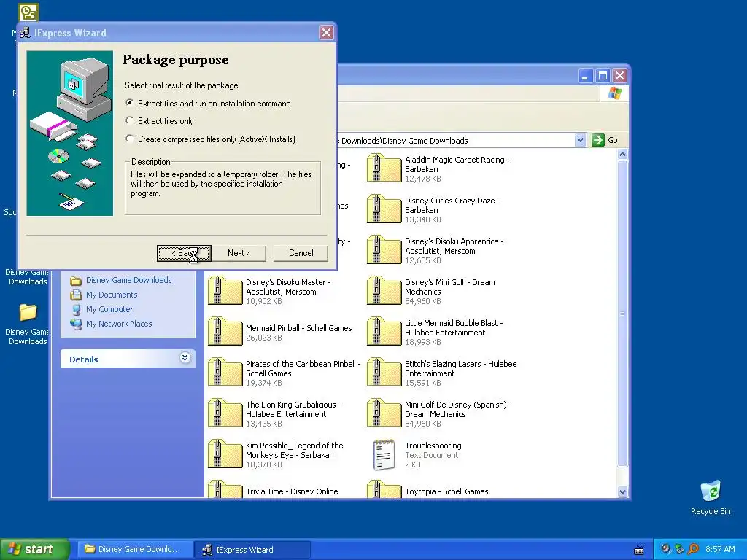
Task: Select The Lion King Grubalicious zip icon
Action: point(225,413)
